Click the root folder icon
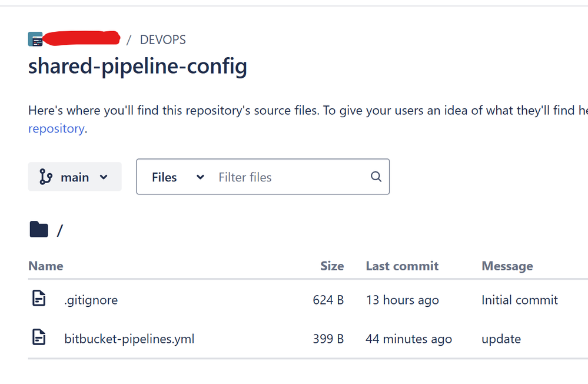 tap(39, 230)
